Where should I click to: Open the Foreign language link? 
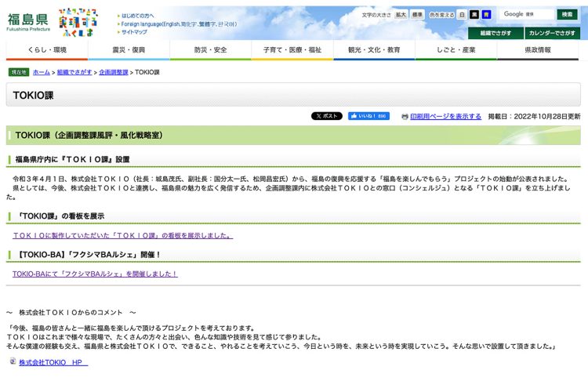click(179, 24)
